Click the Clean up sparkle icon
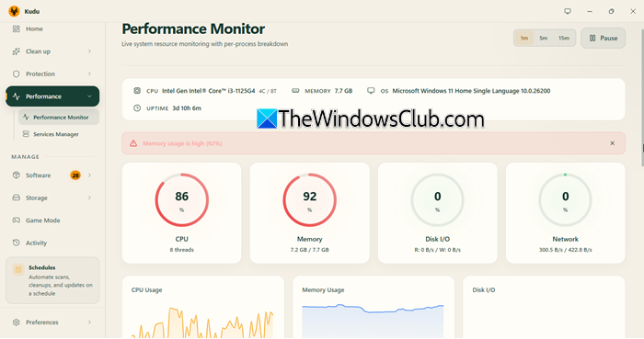This screenshot has height=339, width=644. pyautogui.click(x=16, y=51)
